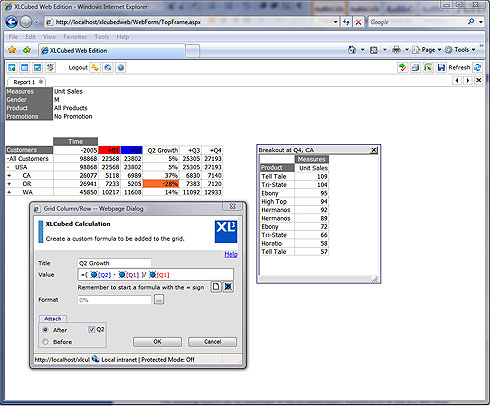Image resolution: width=490 pixels, height=406 pixels.
Task: Click the OK button in dialog
Action: click(x=157, y=342)
